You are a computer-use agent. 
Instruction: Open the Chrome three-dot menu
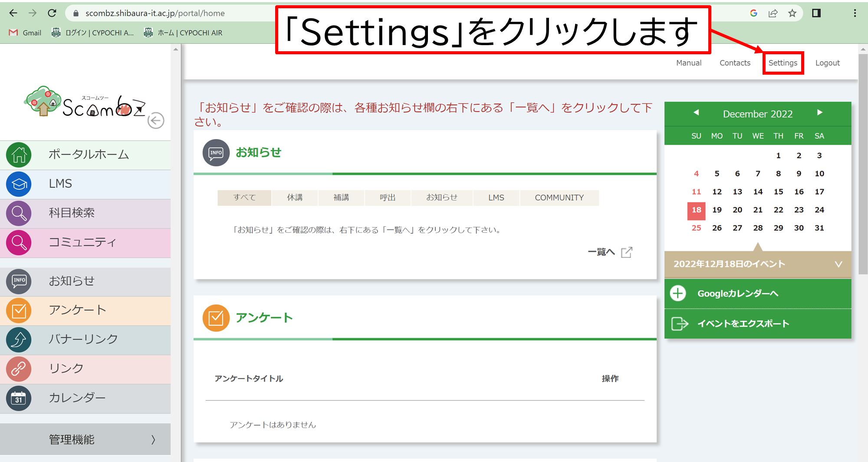[855, 13]
